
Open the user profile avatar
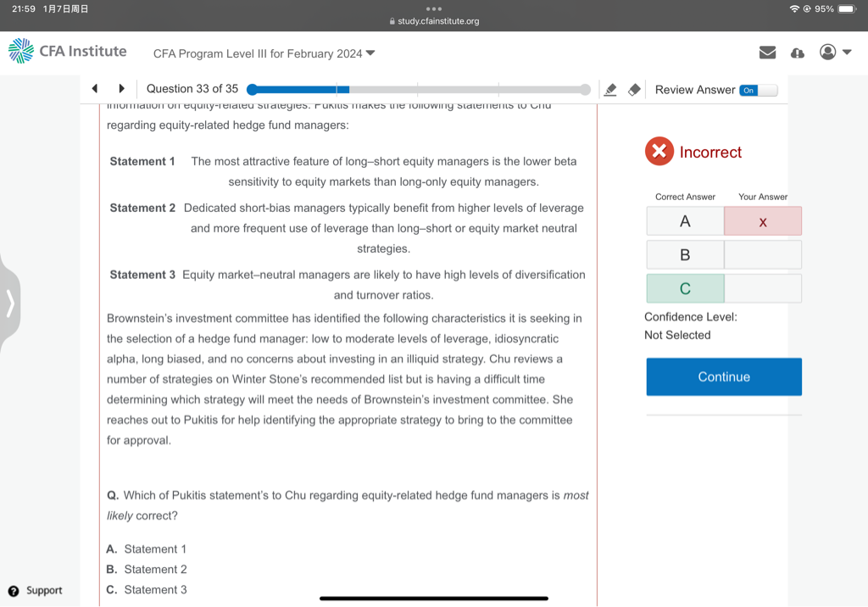[827, 52]
